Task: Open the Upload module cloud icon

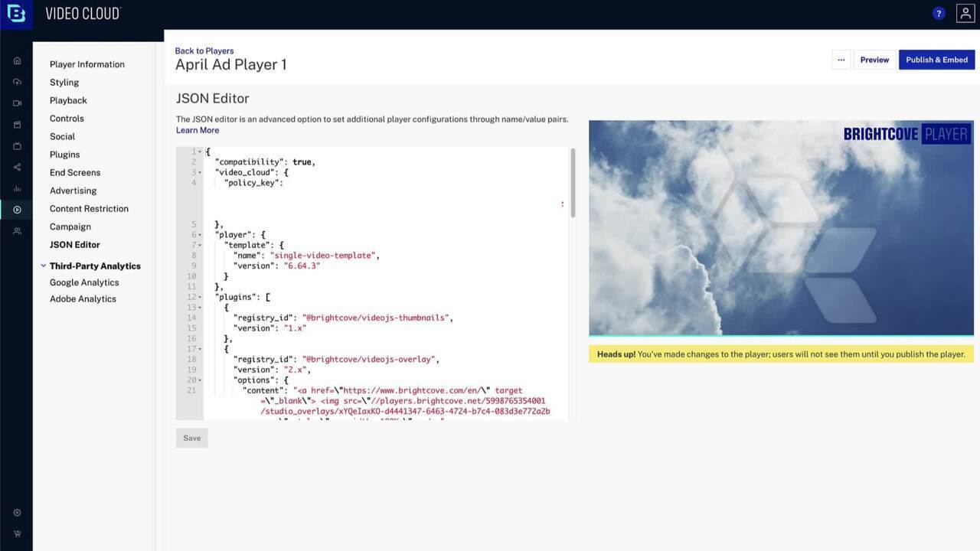Action: tap(17, 82)
